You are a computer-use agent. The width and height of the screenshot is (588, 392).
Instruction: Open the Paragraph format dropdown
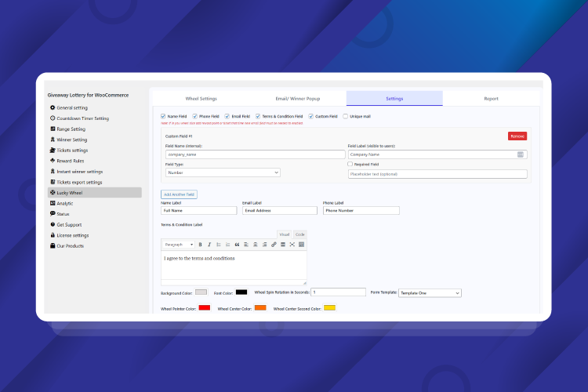179,245
